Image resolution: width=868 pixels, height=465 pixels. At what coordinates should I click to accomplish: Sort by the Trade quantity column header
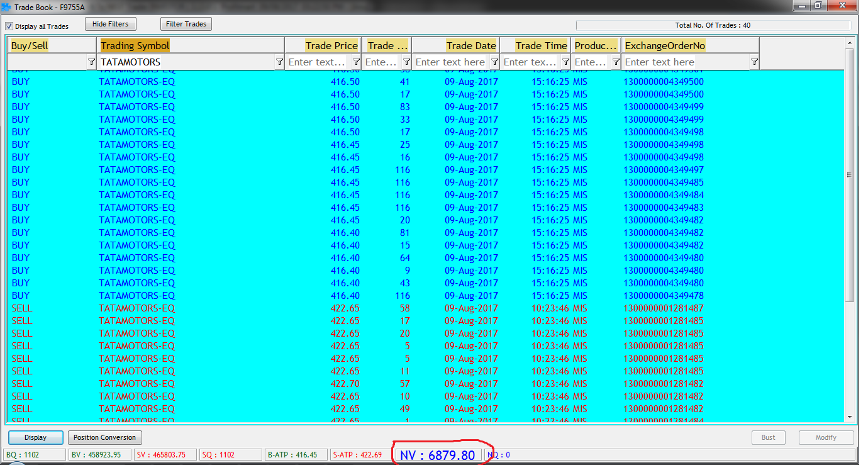387,45
